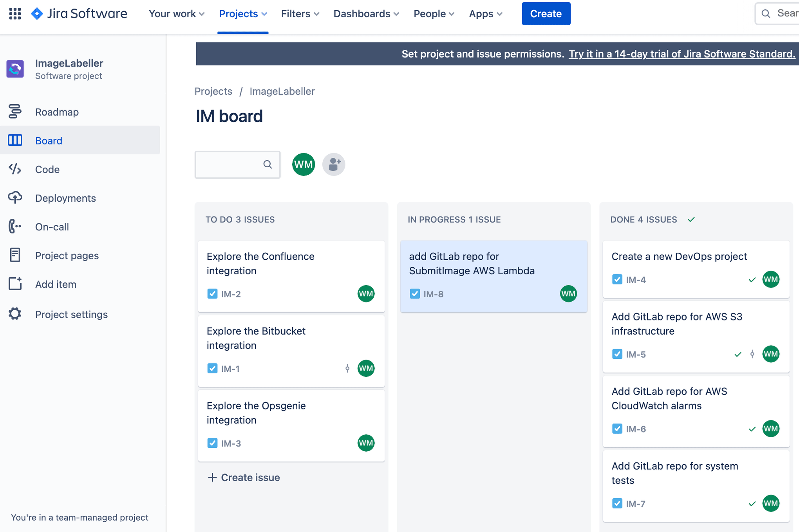This screenshot has width=799, height=532.
Task: Click the Add item icon in sidebar
Action: click(15, 284)
